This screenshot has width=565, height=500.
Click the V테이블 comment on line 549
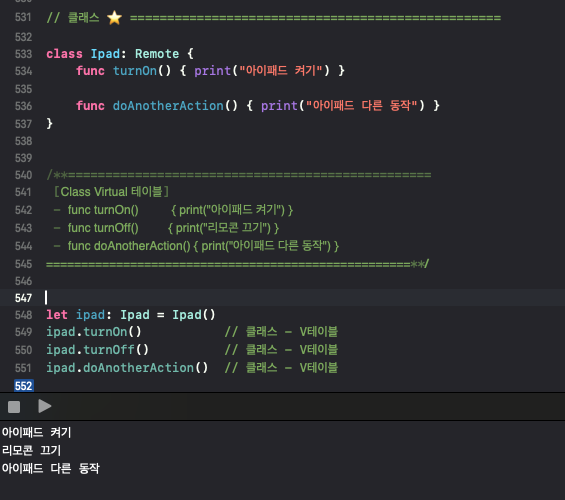point(281,332)
